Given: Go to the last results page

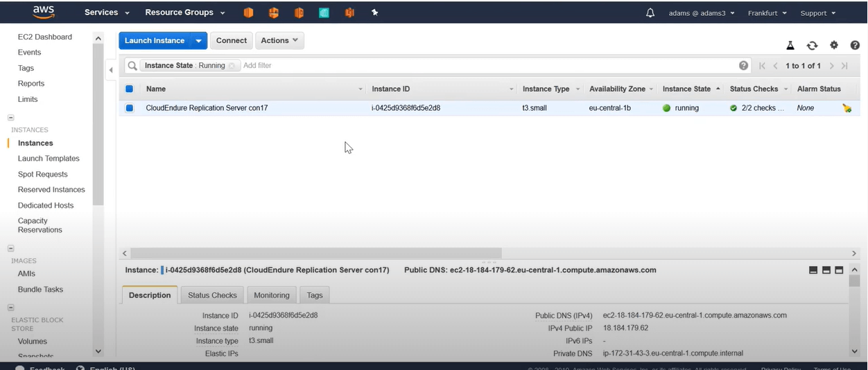Looking at the screenshot, I should coord(844,66).
